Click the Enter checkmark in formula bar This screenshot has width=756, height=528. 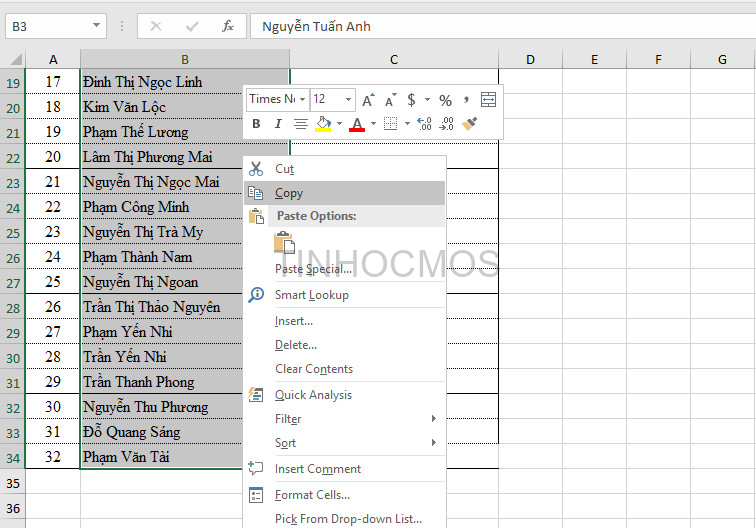(192, 26)
